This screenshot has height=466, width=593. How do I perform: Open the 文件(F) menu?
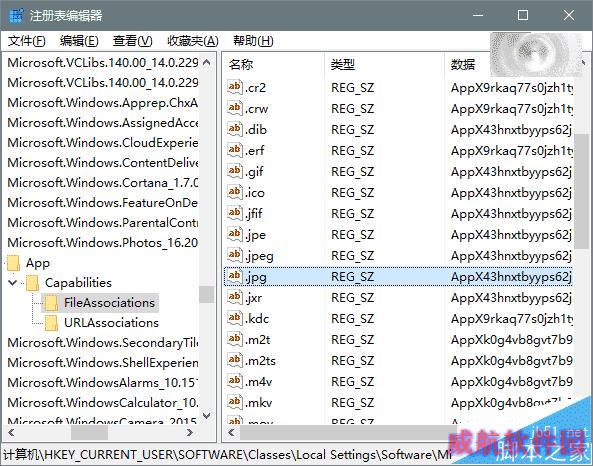pyautogui.click(x=26, y=40)
